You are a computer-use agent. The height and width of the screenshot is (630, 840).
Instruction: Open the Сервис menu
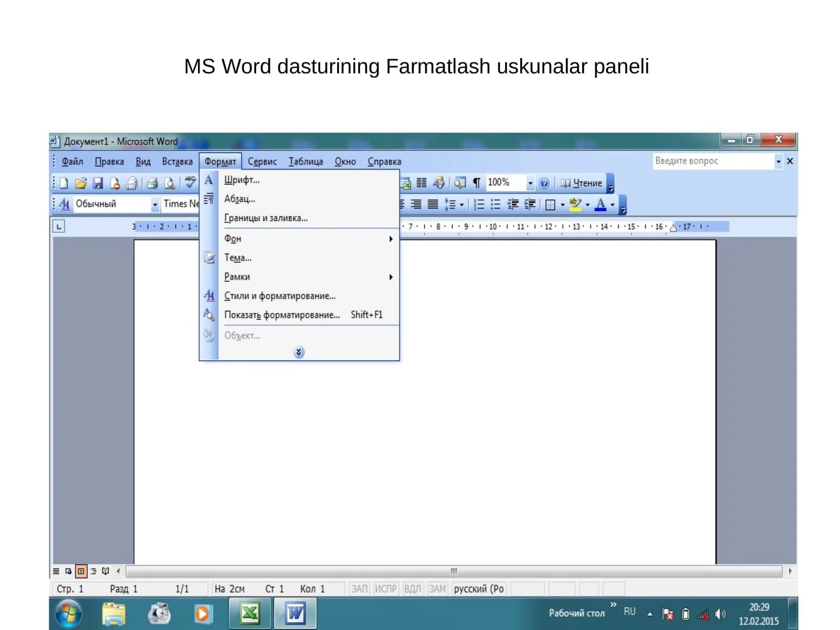pos(262,162)
